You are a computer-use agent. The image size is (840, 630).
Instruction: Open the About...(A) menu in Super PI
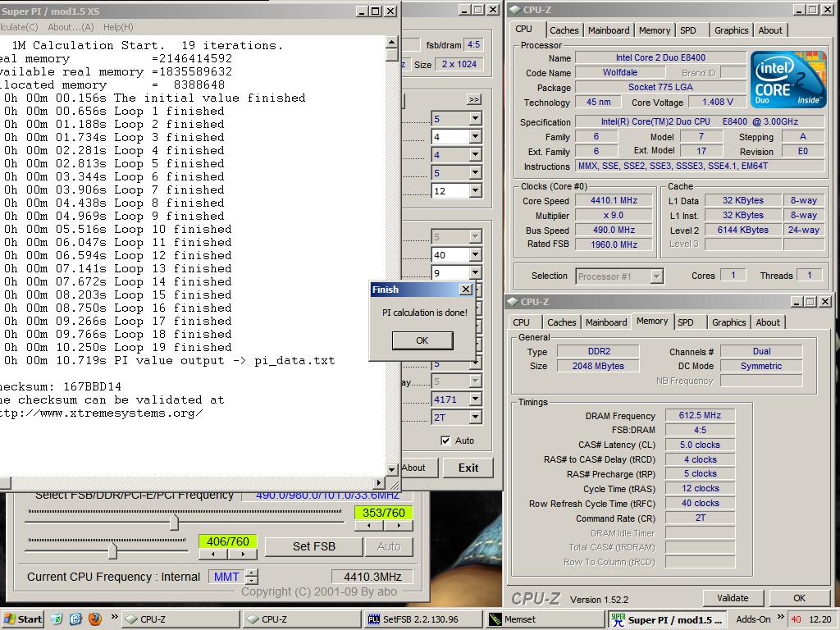(71, 27)
